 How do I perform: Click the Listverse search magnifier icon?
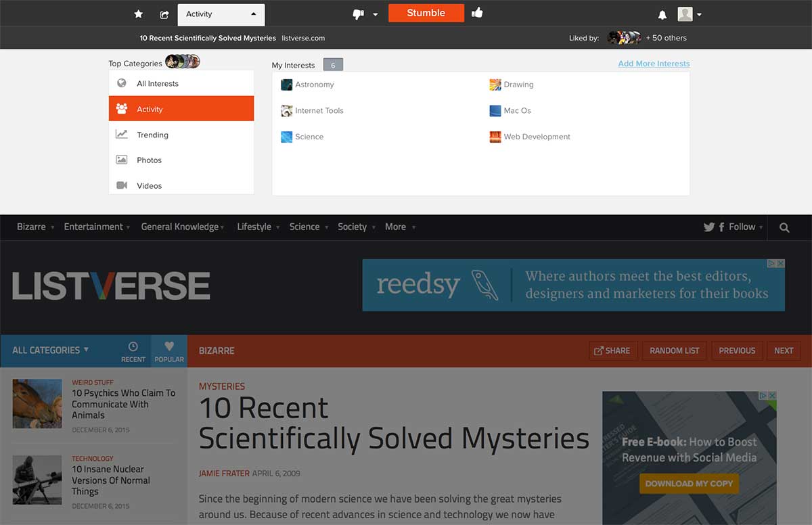pyautogui.click(x=784, y=227)
